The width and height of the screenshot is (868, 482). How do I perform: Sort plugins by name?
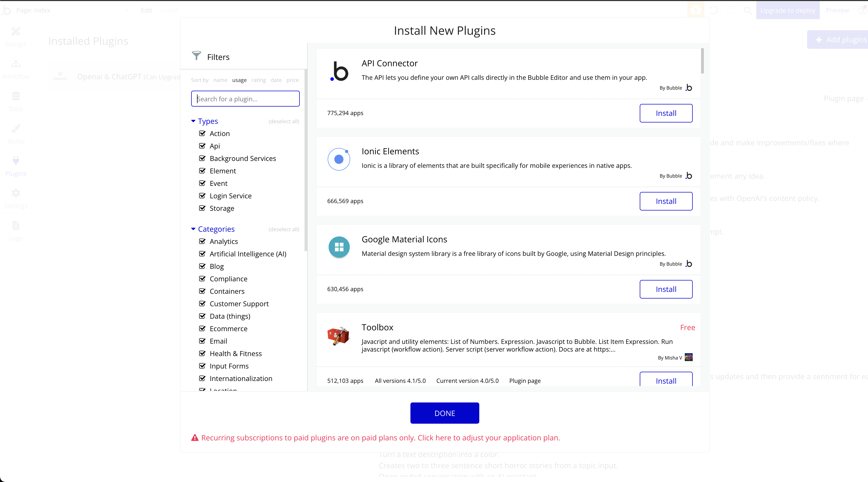tap(220, 80)
